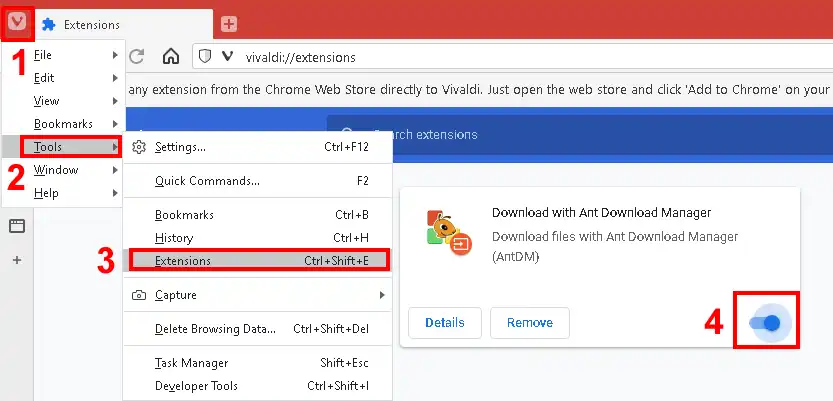
Task: Choose Settings... from Tools menu
Action: coord(258,147)
